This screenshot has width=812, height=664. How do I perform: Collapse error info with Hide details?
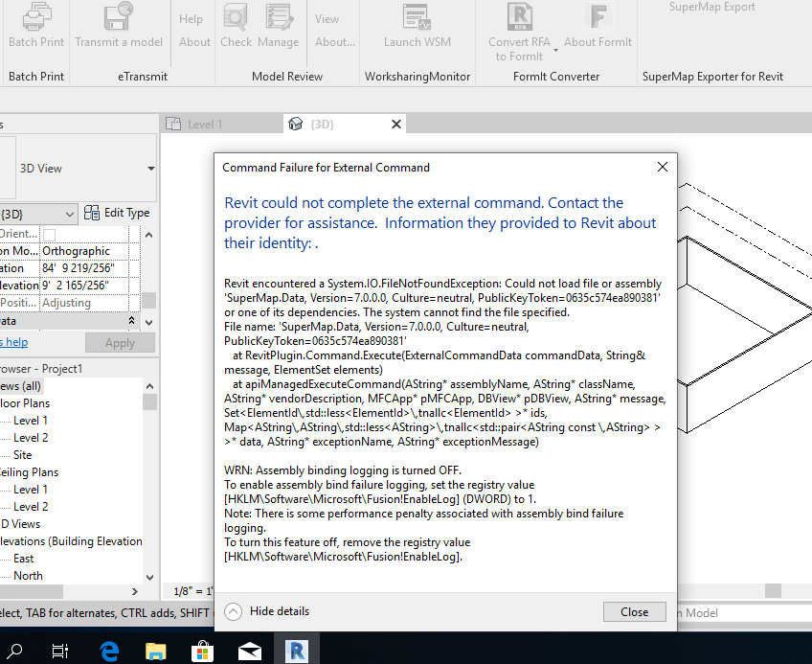point(267,611)
